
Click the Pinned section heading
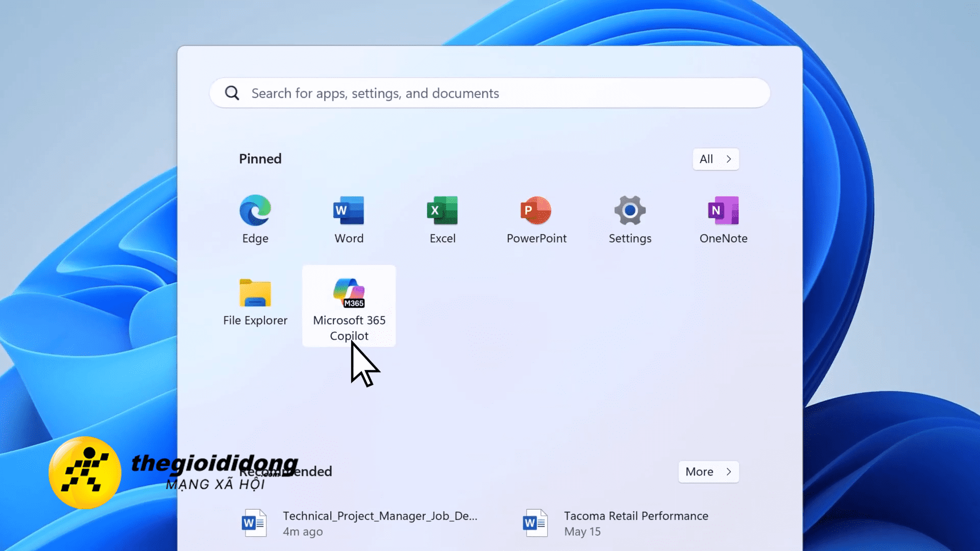click(x=260, y=159)
